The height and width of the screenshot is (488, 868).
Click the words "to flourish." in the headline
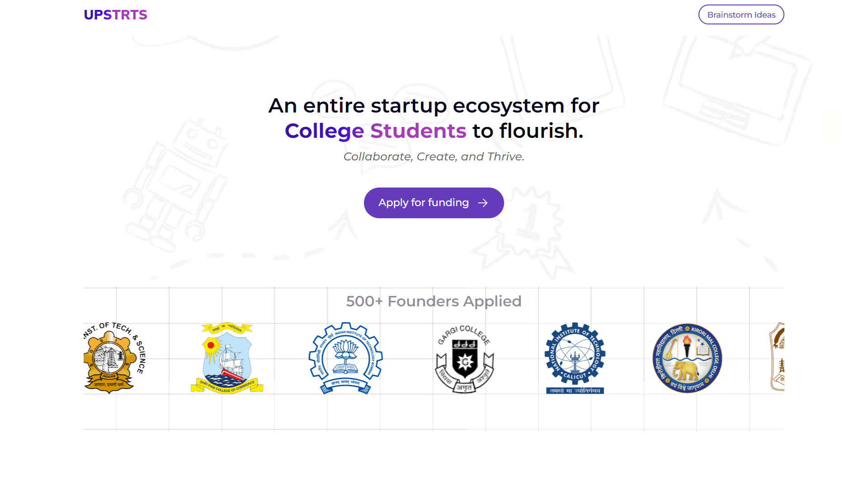pyautogui.click(x=528, y=131)
